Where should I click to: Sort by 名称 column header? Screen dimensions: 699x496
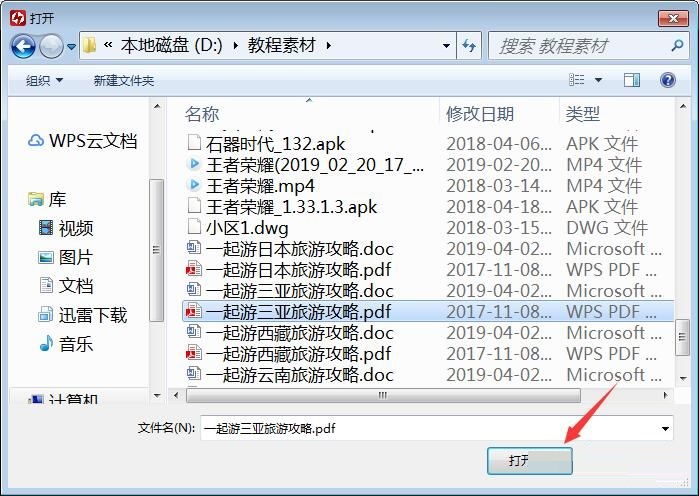coord(202,114)
